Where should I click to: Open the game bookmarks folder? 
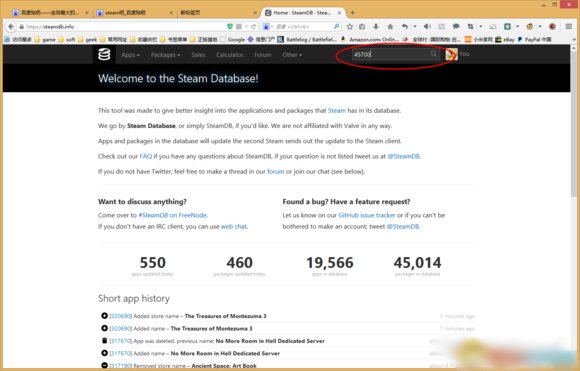(x=45, y=39)
